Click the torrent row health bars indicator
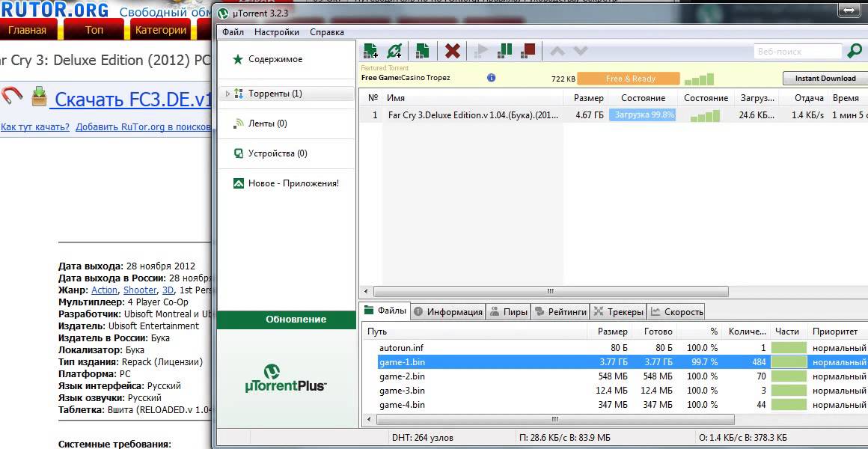Screen dimensions: 868x449 point(705,116)
